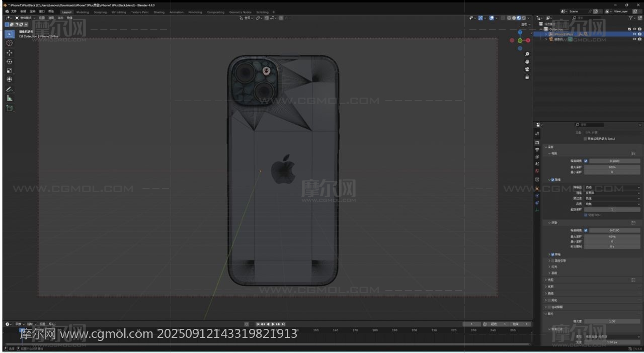Hide camera object with eye icon

point(634,39)
